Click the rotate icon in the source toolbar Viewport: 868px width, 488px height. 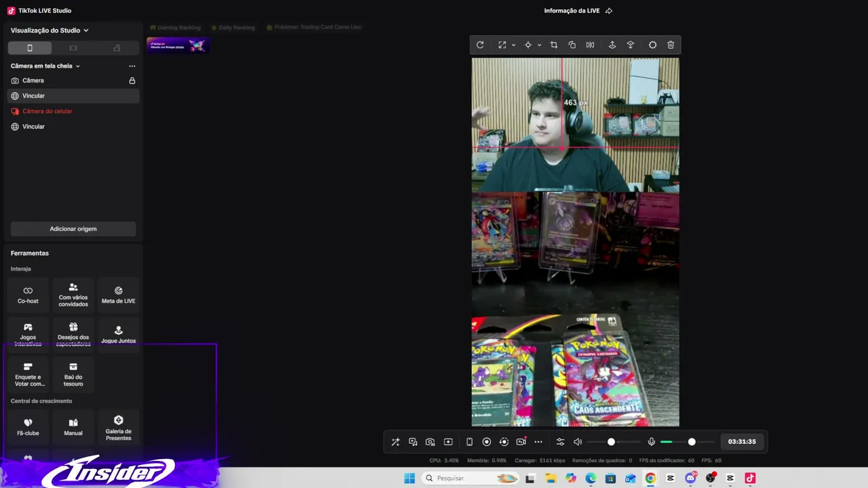(x=480, y=45)
